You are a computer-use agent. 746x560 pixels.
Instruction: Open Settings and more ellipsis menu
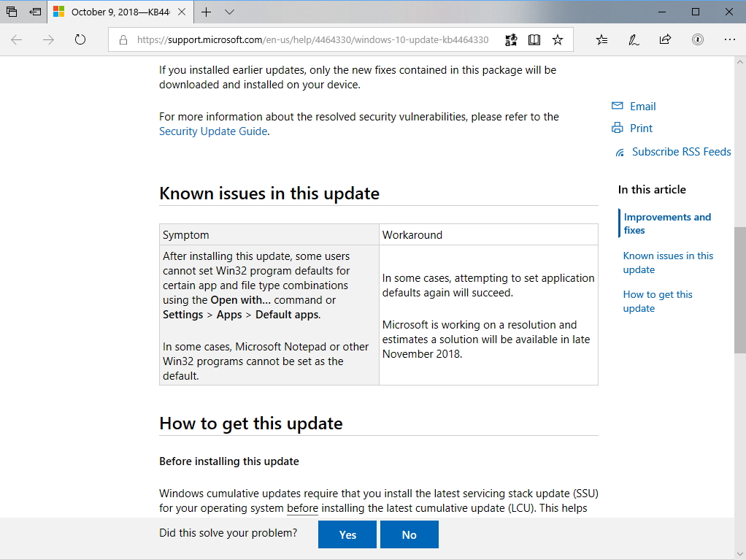coord(729,39)
